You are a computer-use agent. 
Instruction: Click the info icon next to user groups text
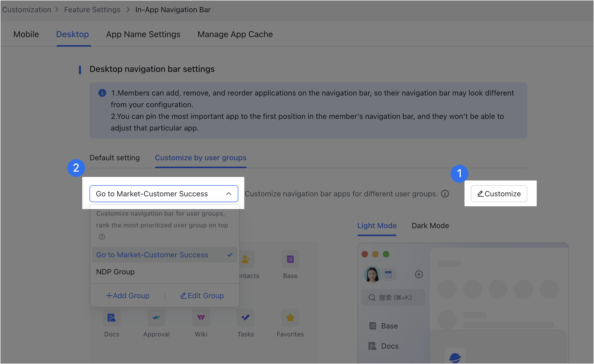[445, 194]
